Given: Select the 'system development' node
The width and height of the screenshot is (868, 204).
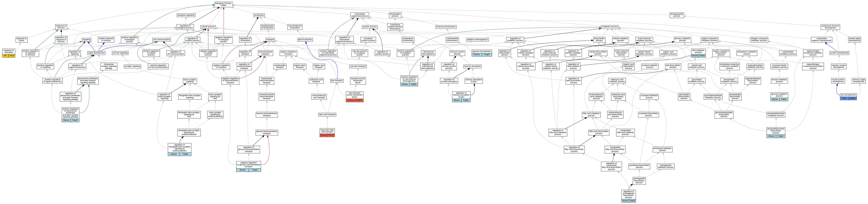Looking at the screenshot, I should (839, 53).
